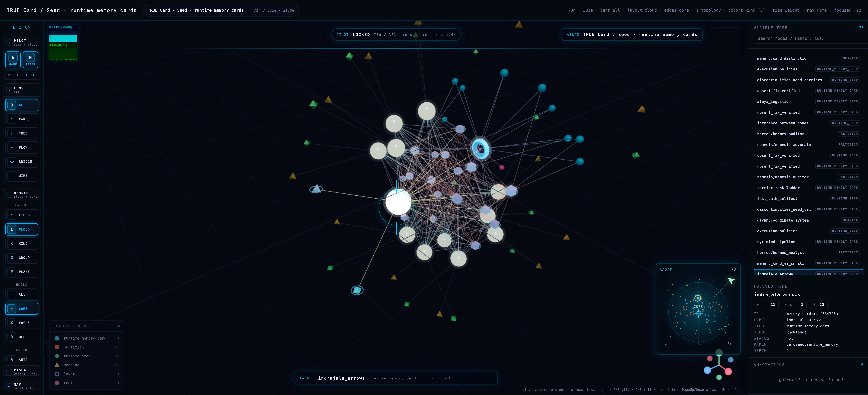Switch lens to WIRE
Screen dimensions: 868x395
[22, 176]
